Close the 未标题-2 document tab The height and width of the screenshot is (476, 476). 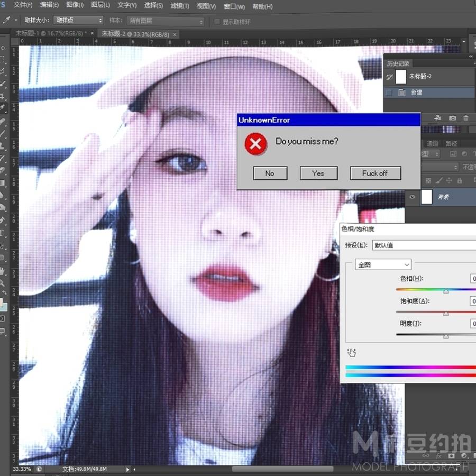175,34
